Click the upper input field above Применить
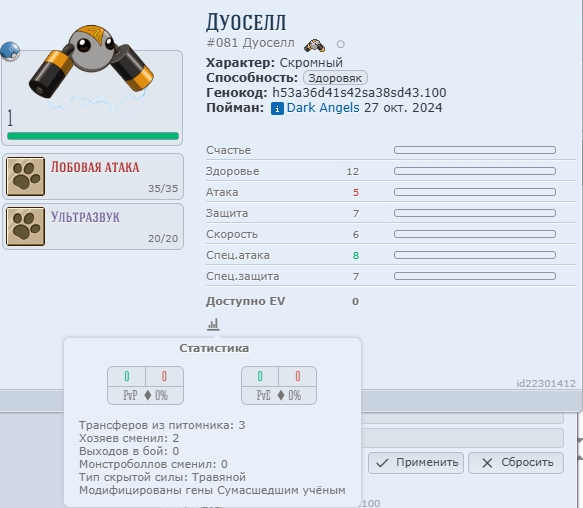This screenshot has width=583, height=508. (x=462, y=418)
